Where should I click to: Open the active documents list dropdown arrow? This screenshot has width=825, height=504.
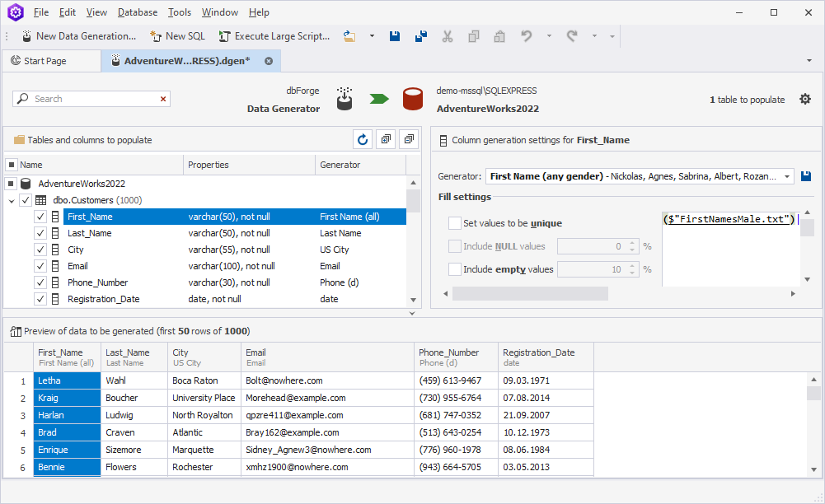(x=809, y=61)
